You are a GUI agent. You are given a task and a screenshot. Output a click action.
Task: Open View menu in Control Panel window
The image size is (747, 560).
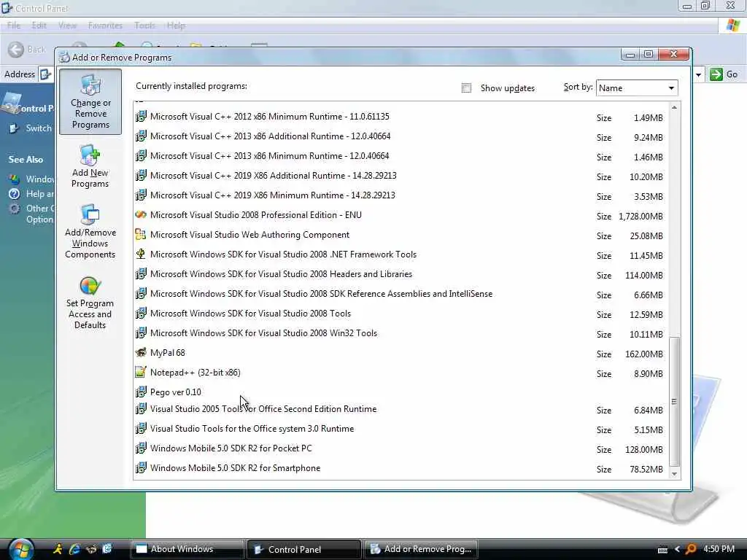(67, 26)
